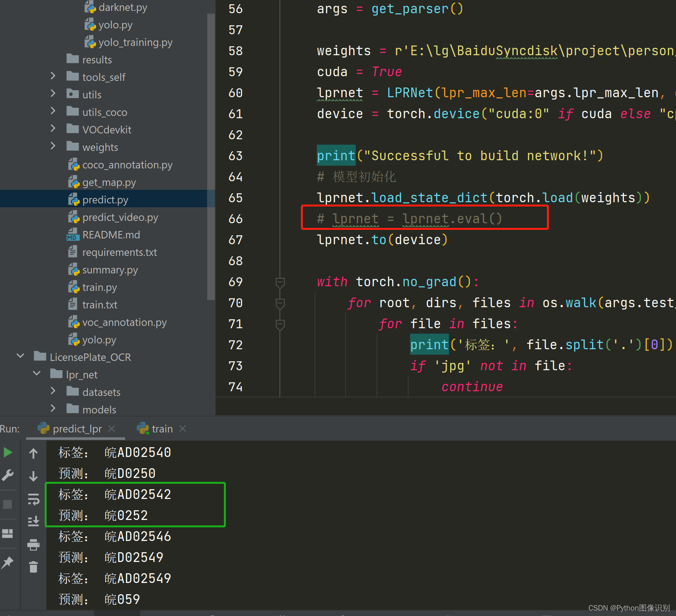This screenshot has width=676, height=616.
Task: Go up the console stack trace
Action: 33,453
